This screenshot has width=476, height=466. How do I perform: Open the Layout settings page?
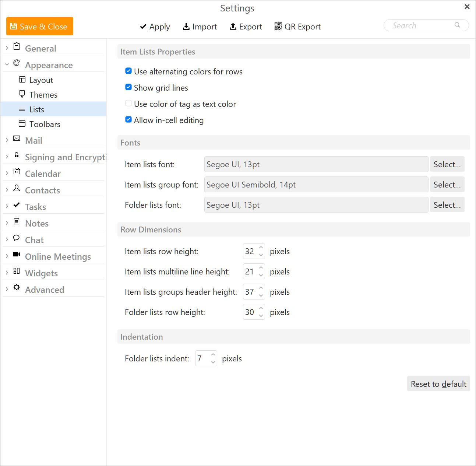[x=53, y=80]
